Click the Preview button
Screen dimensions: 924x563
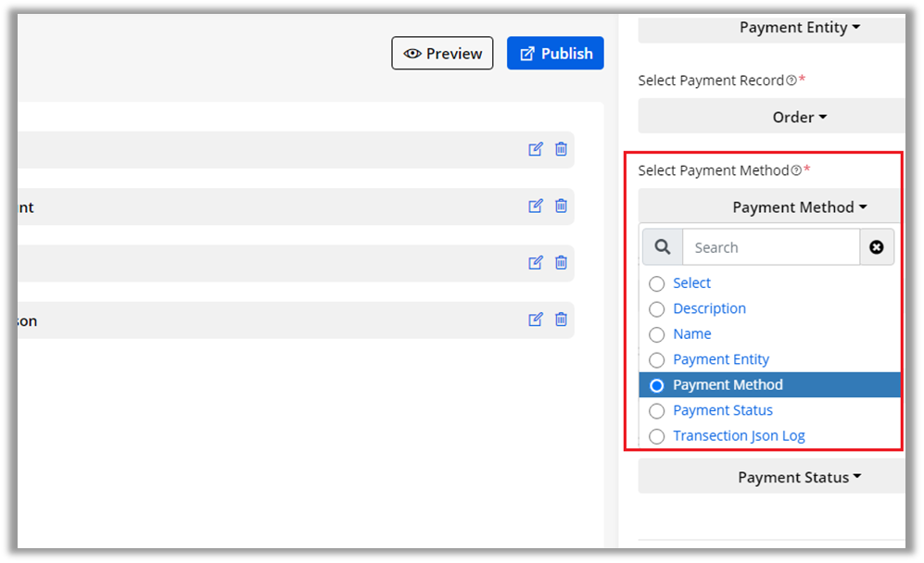pos(442,54)
